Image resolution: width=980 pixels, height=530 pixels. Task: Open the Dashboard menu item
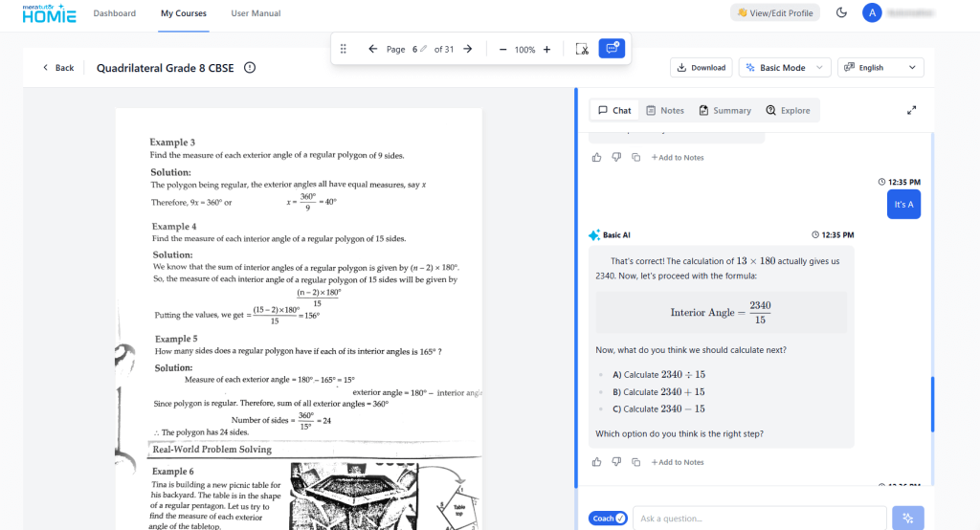[115, 13]
